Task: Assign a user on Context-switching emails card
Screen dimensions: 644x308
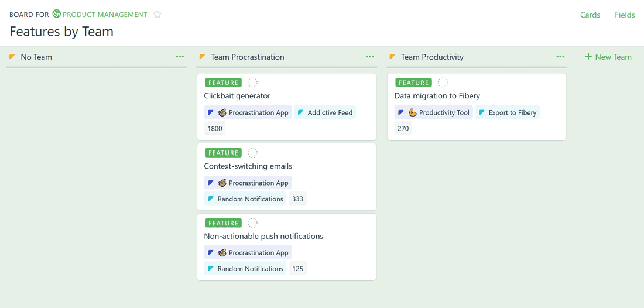Action: pos(252,153)
